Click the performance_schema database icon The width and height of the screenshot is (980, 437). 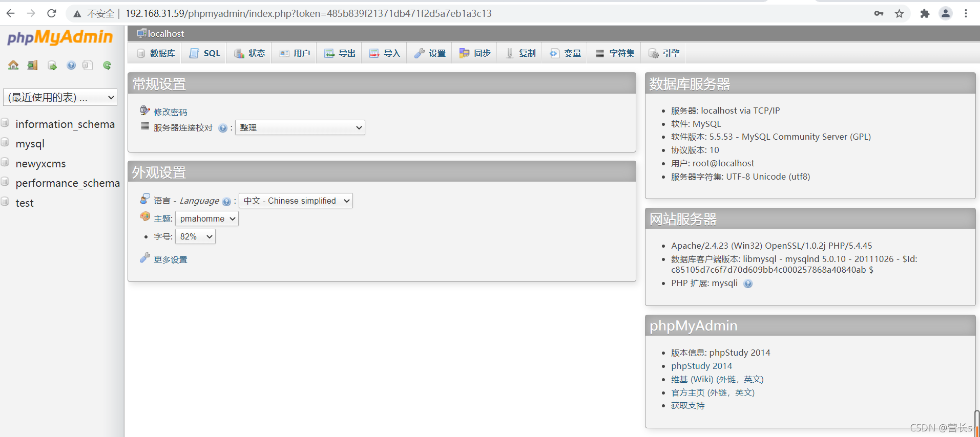[x=5, y=182]
